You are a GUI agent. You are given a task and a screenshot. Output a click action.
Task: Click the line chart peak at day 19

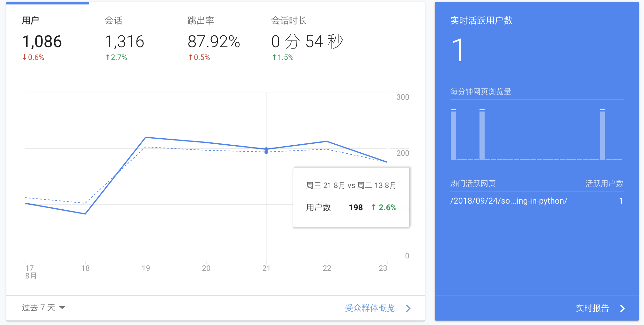pyautogui.click(x=146, y=137)
